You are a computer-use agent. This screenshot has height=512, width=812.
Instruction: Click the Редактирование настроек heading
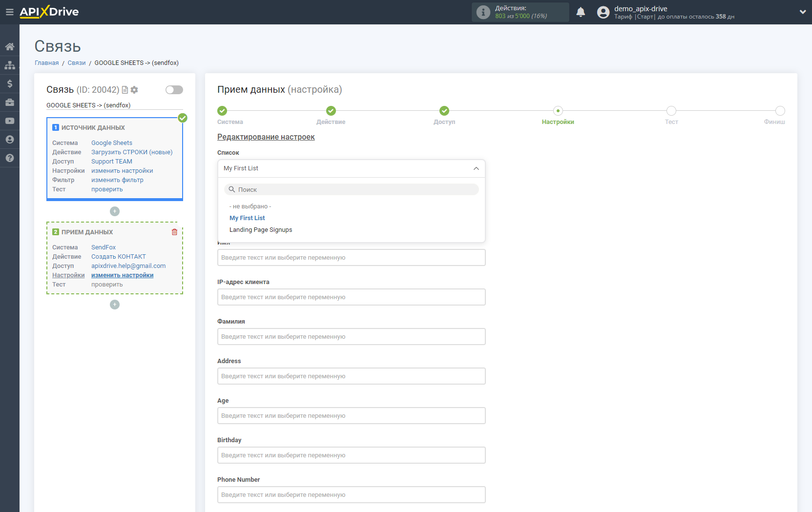(x=266, y=137)
